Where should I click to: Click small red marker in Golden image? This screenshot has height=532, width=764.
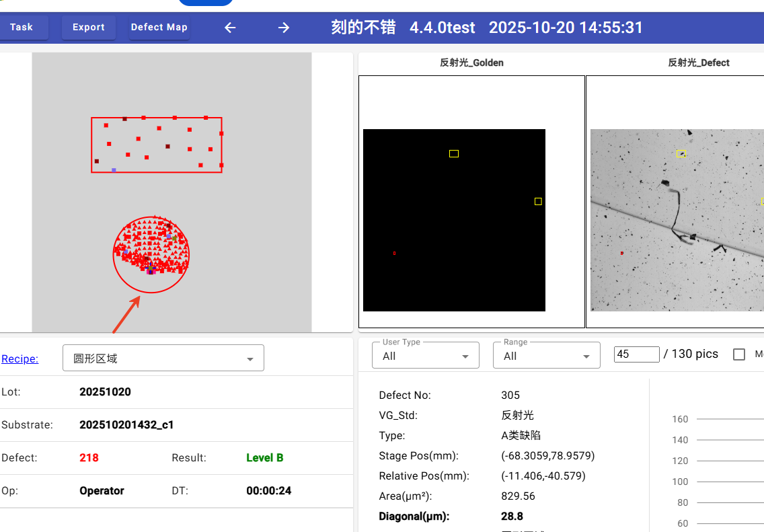click(394, 254)
